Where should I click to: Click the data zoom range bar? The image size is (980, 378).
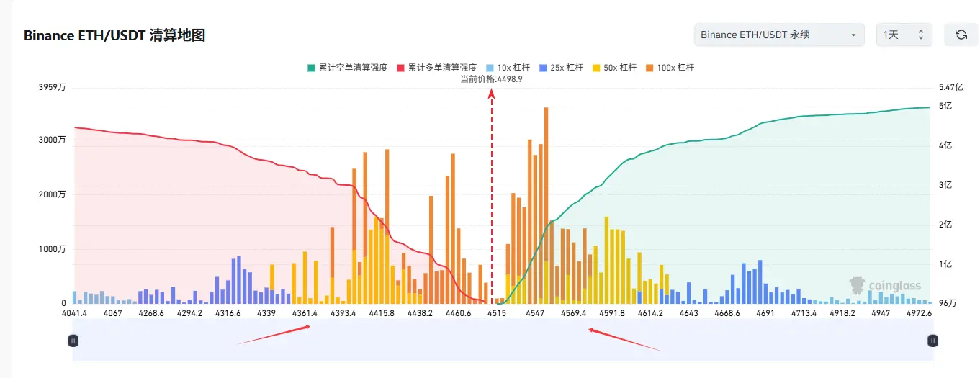pos(503,341)
